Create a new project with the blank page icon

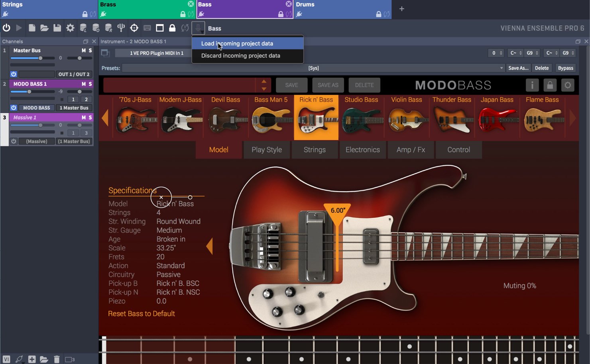[x=32, y=28]
